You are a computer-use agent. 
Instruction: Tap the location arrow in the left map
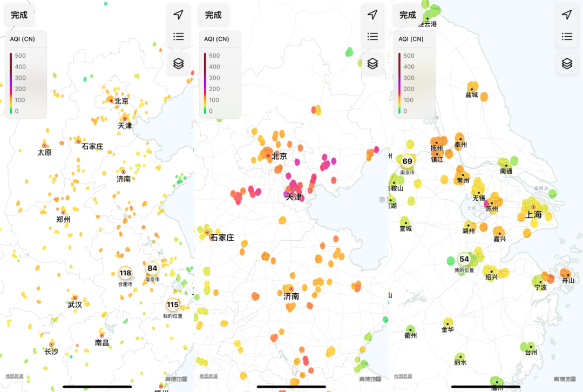(178, 15)
